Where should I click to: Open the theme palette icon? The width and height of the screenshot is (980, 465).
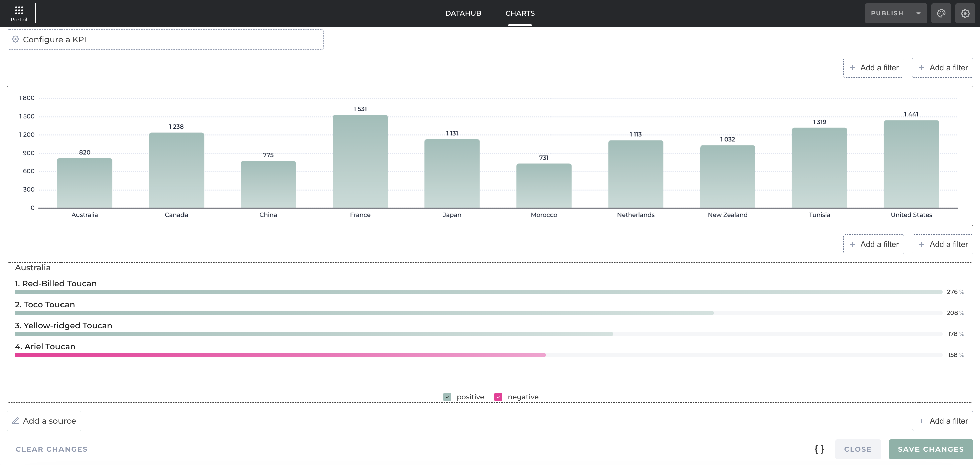[x=941, y=13]
